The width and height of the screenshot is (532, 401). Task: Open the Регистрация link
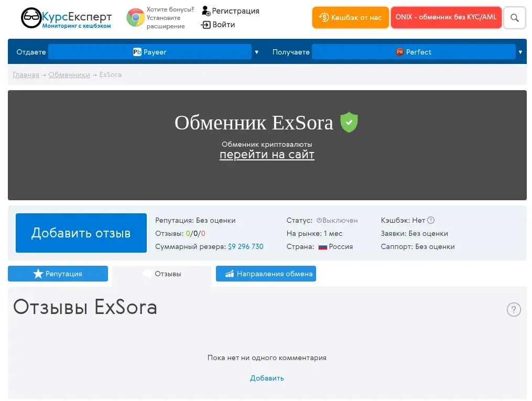(235, 11)
